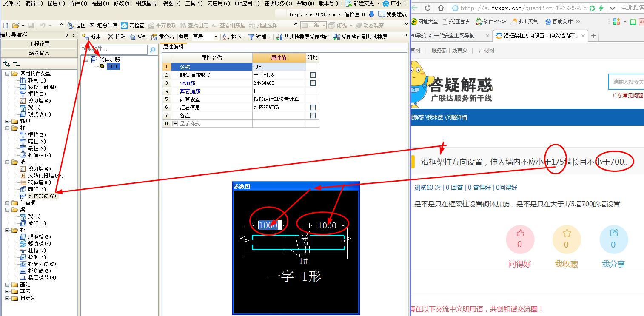The image size is (644, 316).
Task: Click the 工程设置 button
Action: (39, 44)
